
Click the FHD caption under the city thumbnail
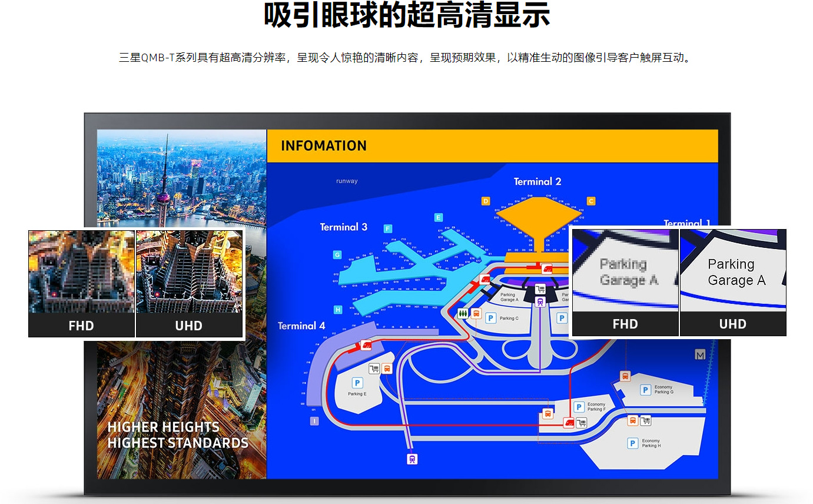[x=81, y=326]
